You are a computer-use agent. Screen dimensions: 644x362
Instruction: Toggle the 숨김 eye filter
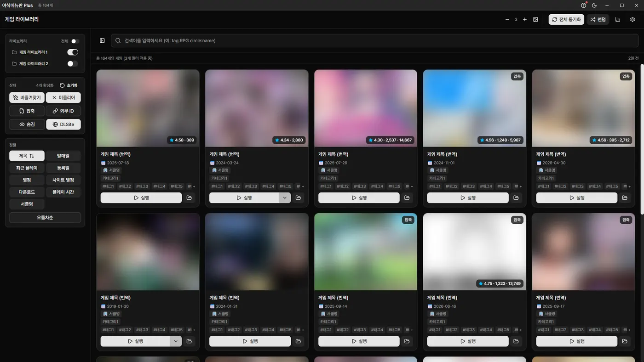27,124
